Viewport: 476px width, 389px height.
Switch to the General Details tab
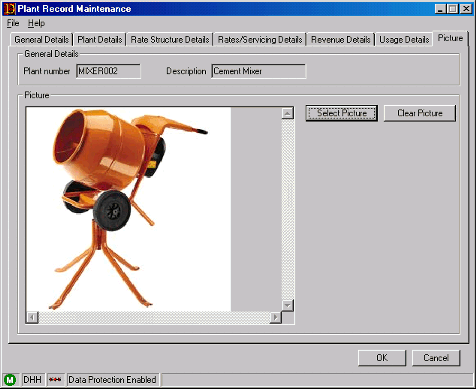[41, 40]
